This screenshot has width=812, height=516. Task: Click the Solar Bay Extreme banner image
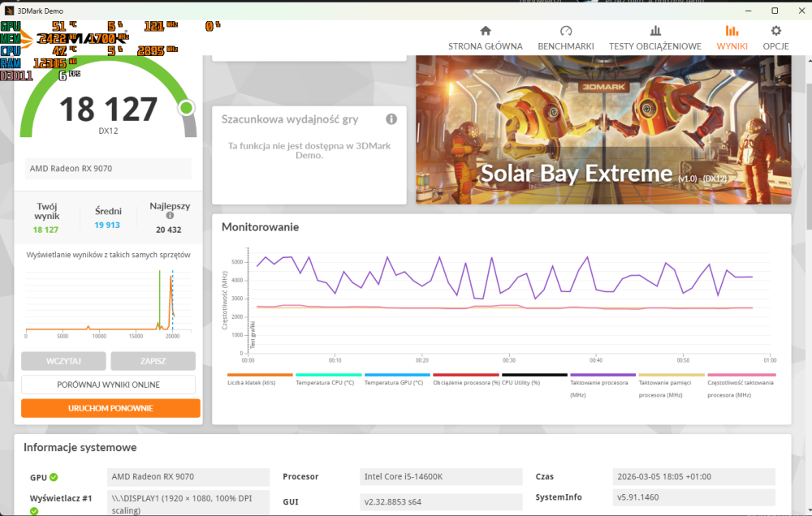click(x=603, y=130)
